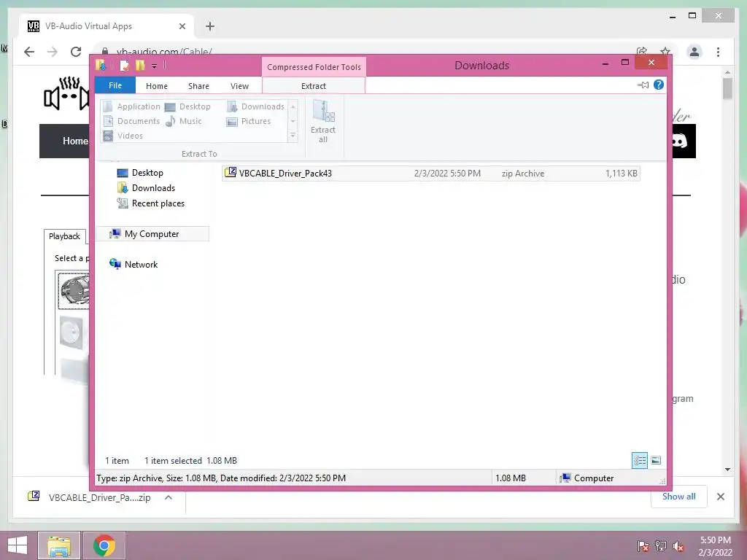The height and width of the screenshot is (560, 747).
Task: Click Show all downloads in Chrome
Action: click(678, 497)
